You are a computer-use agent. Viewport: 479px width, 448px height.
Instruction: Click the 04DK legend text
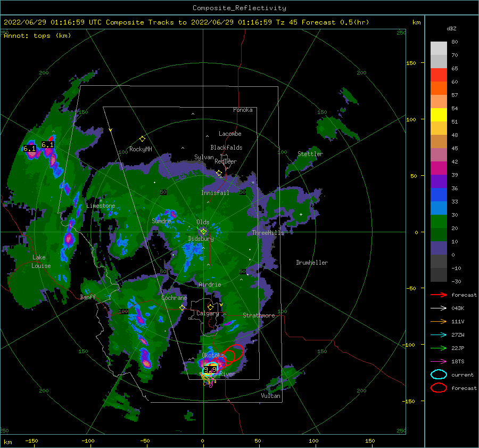tap(458, 308)
